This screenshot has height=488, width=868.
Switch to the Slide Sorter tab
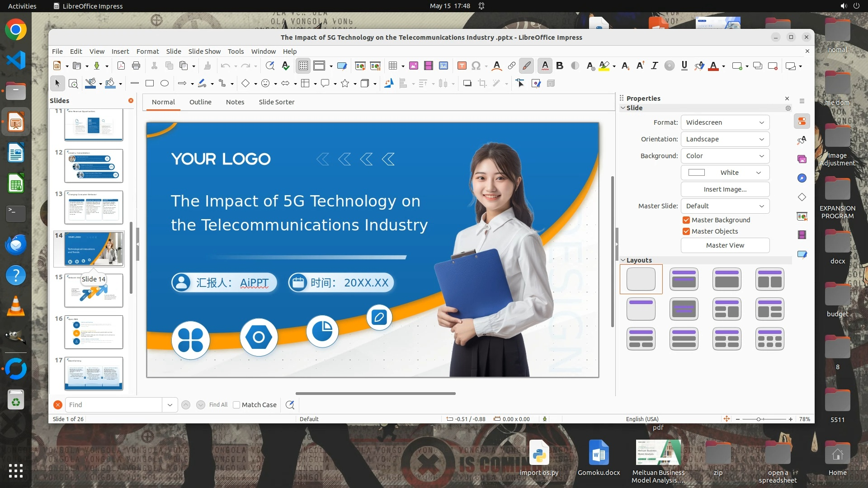[276, 102]
